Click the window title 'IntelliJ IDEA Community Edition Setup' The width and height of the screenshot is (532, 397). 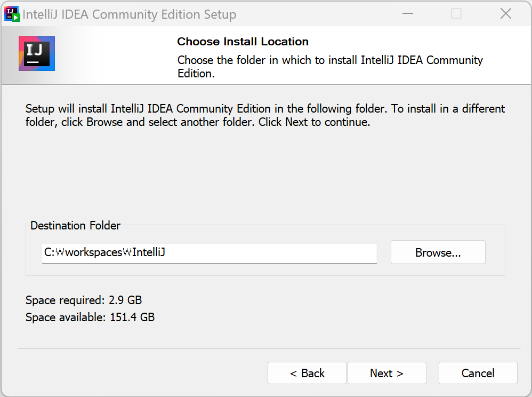click(129, 14)
